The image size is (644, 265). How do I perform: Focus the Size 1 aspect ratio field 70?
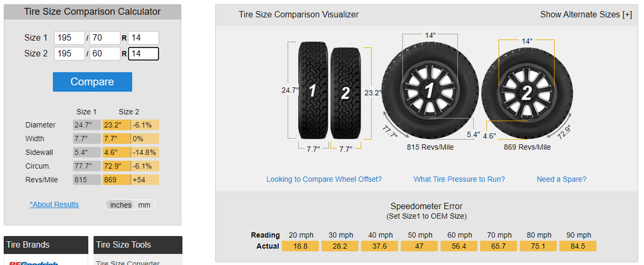(105, 38)
